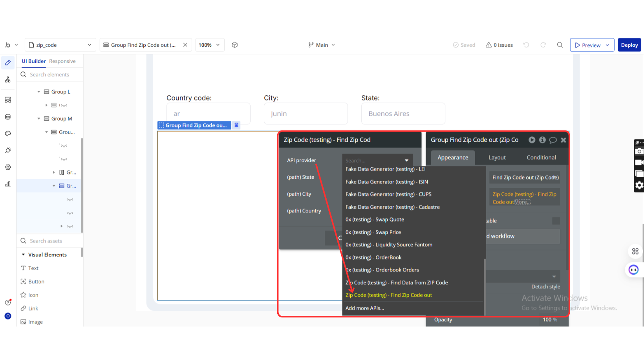Image resolution: width=644 pixels, height=363 pixels.
Task: Click the Deploy button
Action: [x=629, y=45]
